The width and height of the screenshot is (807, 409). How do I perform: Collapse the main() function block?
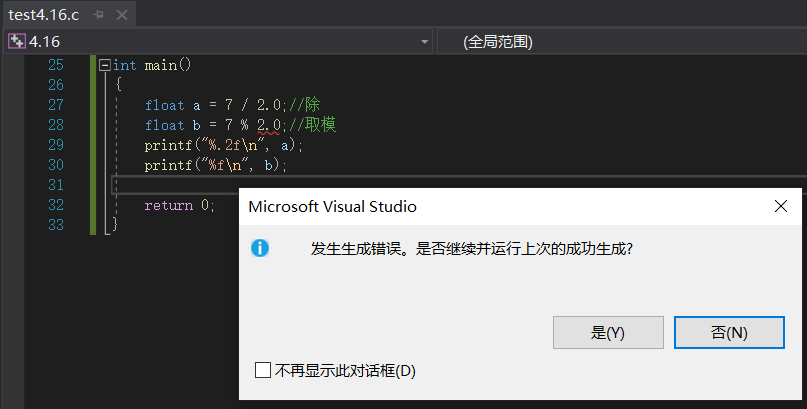(x=105, y=65)
